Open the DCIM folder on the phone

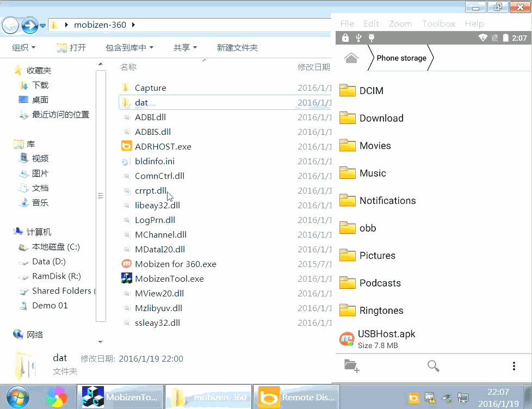click(371, 90)
